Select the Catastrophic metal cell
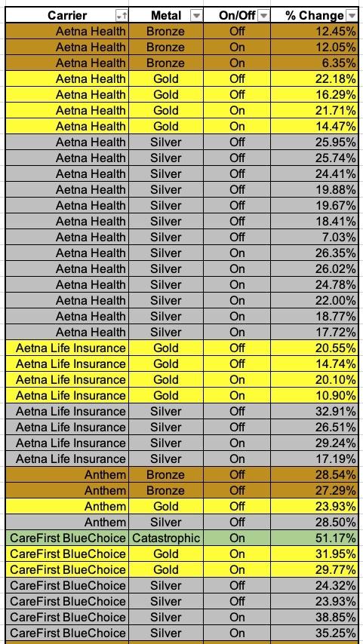 166,538
